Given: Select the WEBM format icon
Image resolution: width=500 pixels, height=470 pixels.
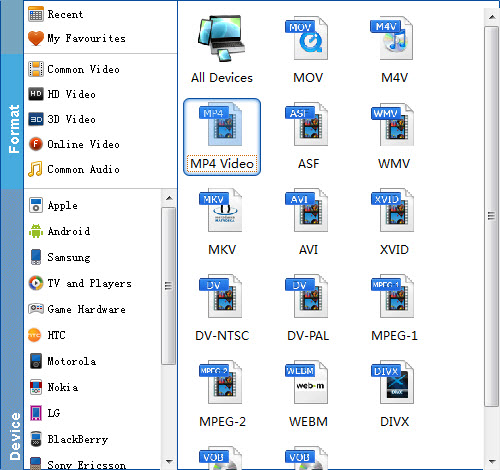Looking at the screenshot, I should click(x=308, y=382).
